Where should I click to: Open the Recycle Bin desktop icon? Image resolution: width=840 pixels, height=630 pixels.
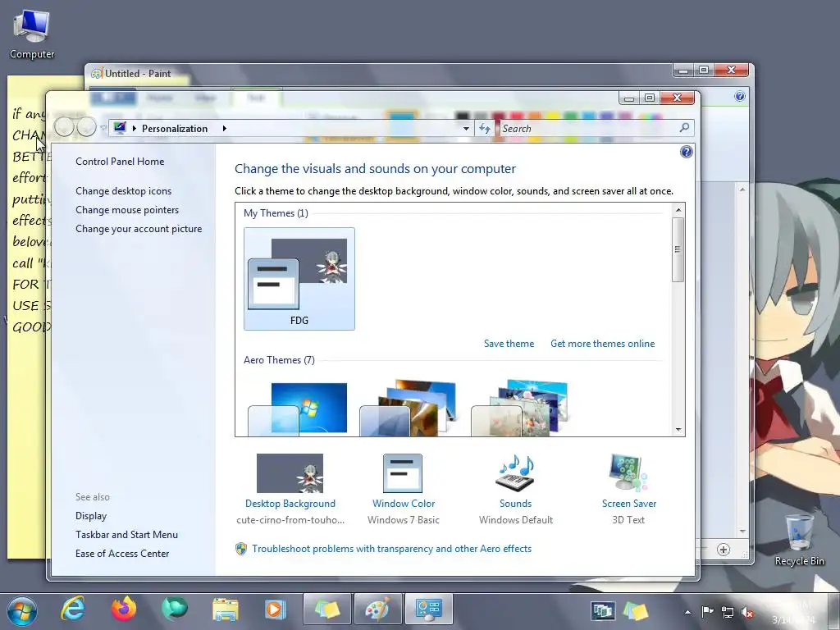[799, 540]
